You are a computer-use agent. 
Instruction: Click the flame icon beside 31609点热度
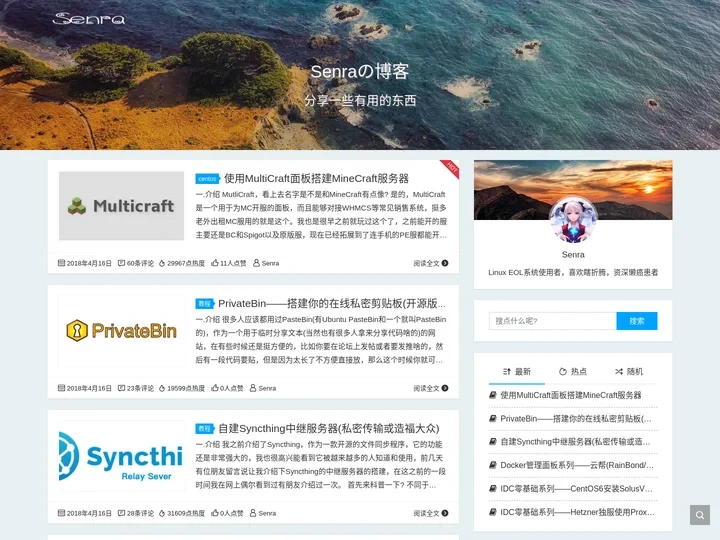point(162,513)
